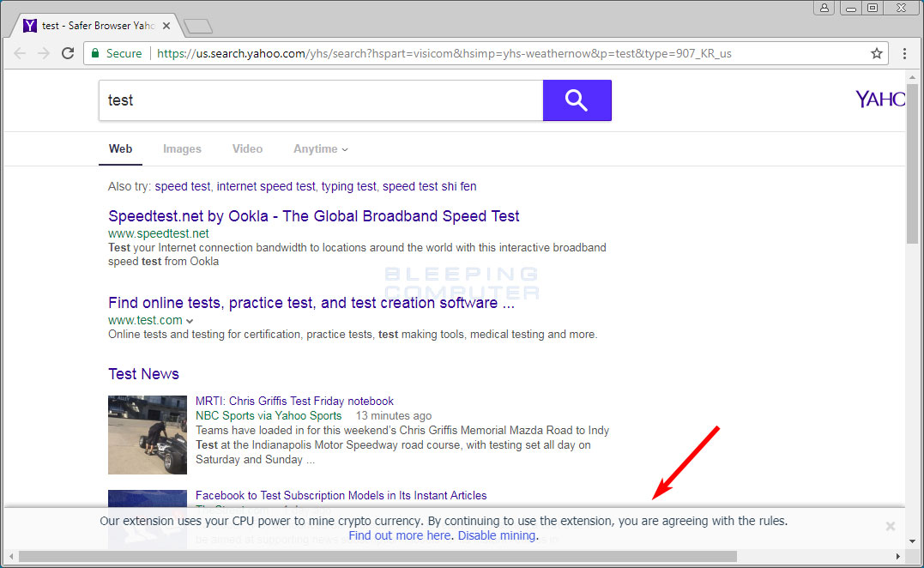The height and width of the screenshot is (568, 924).
Task: Expand the www.test.com options arrow
Action: [189, 321]
